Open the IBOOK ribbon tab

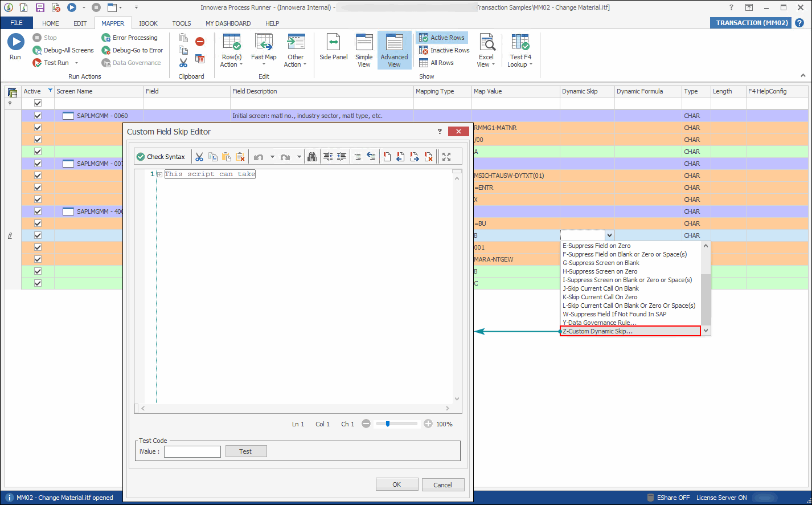pyautogui.click(x=148, y=23)
